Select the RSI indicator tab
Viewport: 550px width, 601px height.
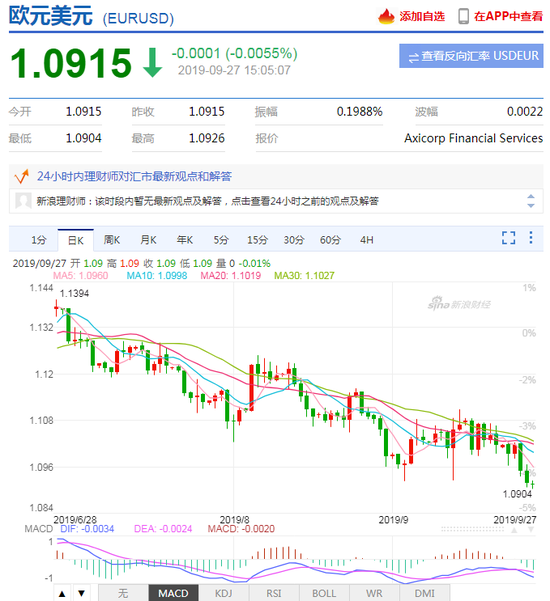click(x=274, y=593)
